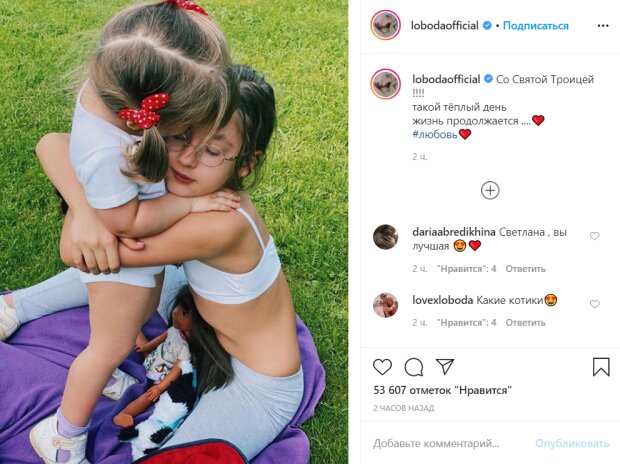The image size is (620, 464).
Task: Open comments with the speech bubble icon
Action: point(414,367)
